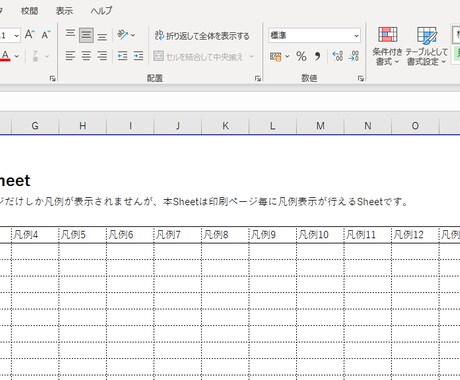Select column I header

click(x=130, y=126)
